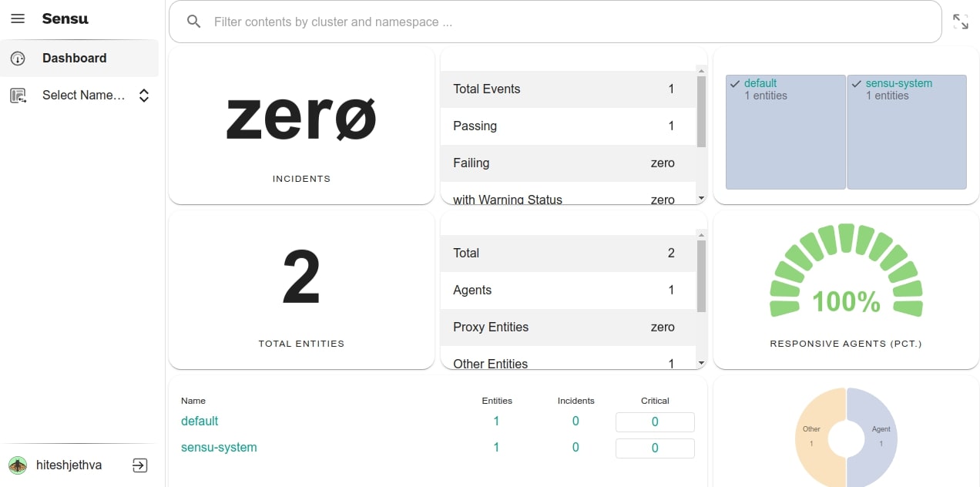Click up arrow of events list scrollbar
980x487 pixels.
(x=701, y=70)
